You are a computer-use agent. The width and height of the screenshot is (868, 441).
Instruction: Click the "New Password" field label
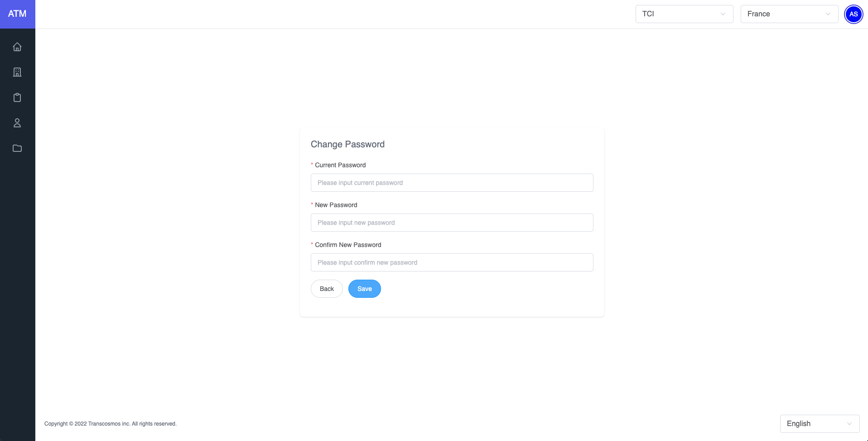pyautogui.click(x=336, y=205)
